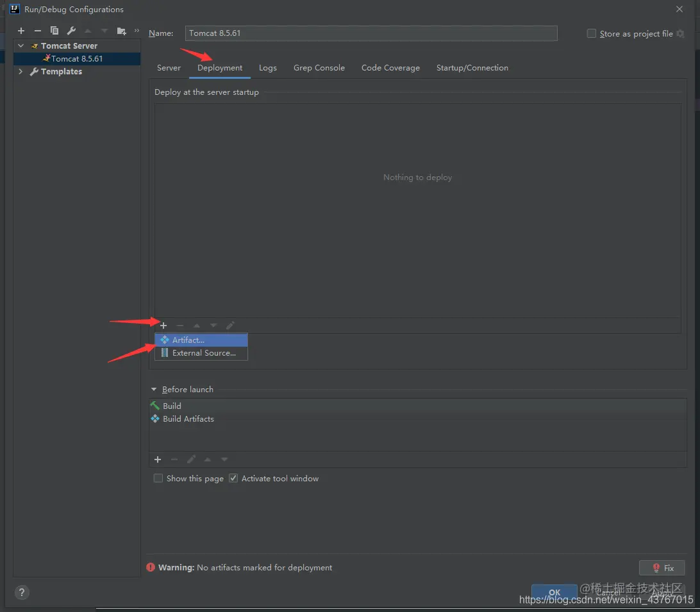The width and height of the screenshot is (700, 612).
Task: Collapse the Before launch section
Action: click(154, 389)
